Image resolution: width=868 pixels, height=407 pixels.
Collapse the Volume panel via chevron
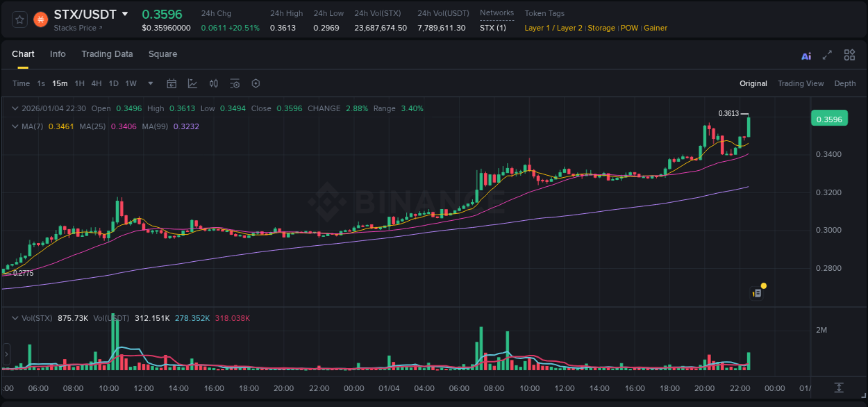click(x=15, y=317)
